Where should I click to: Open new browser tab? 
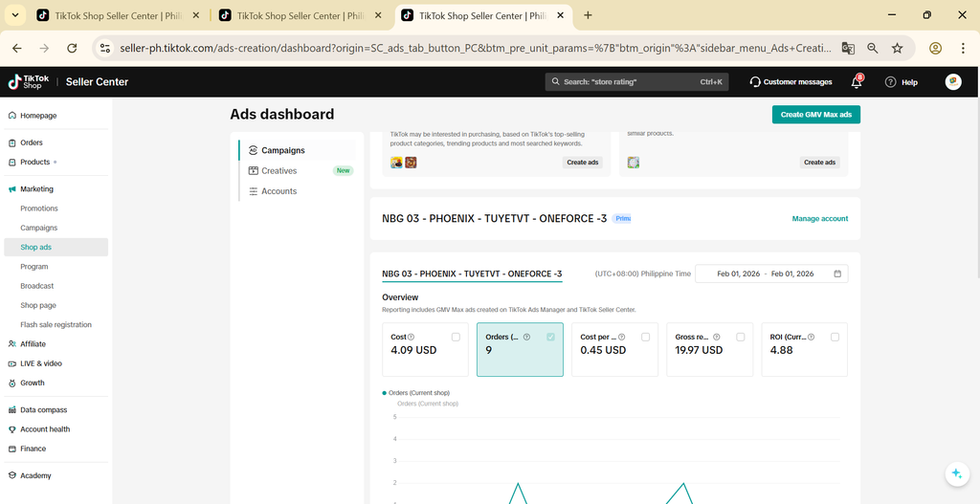pos(588,15)
